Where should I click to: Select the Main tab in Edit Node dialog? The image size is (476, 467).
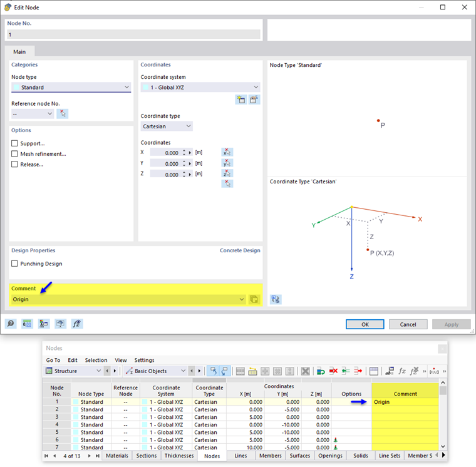(19, 51)
